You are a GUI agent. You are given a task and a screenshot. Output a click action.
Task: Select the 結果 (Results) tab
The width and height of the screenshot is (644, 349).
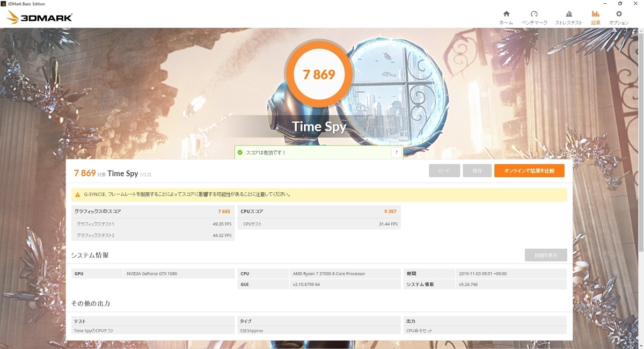coord(596,17)
